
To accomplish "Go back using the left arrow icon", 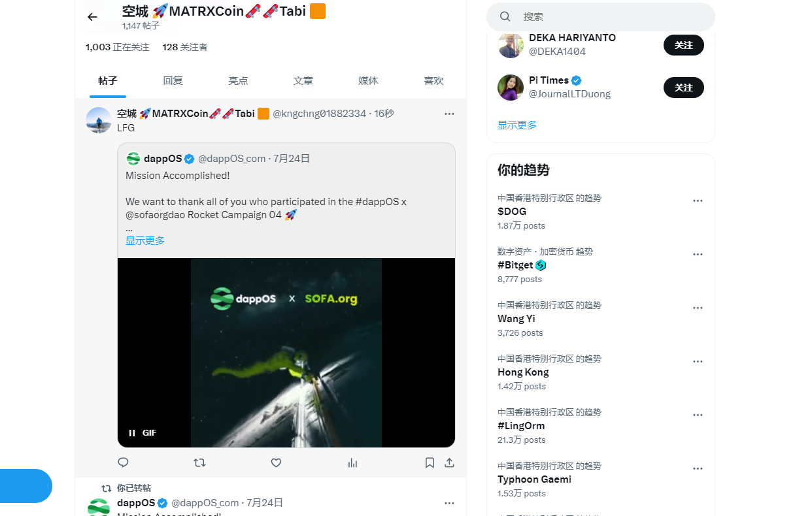I will click(x=92, y=17).
